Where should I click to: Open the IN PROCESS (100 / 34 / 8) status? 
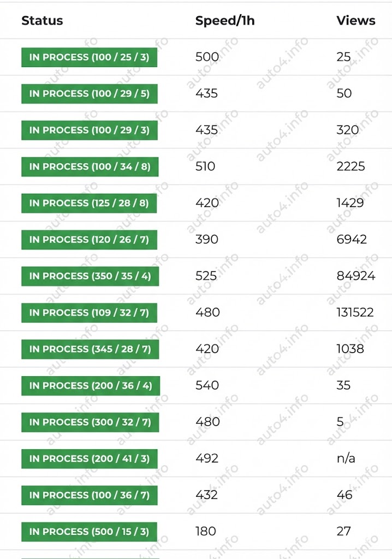coord(90,167)
